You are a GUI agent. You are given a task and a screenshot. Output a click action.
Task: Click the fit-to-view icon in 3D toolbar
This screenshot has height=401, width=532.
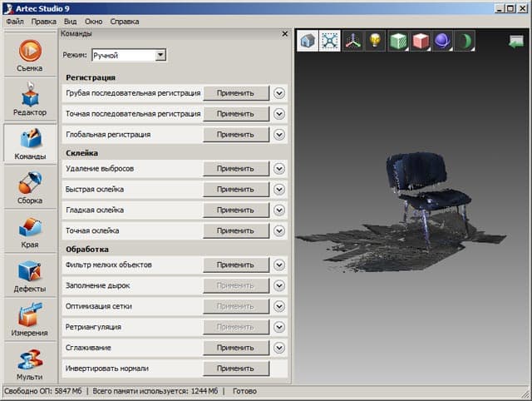[330, 41]
